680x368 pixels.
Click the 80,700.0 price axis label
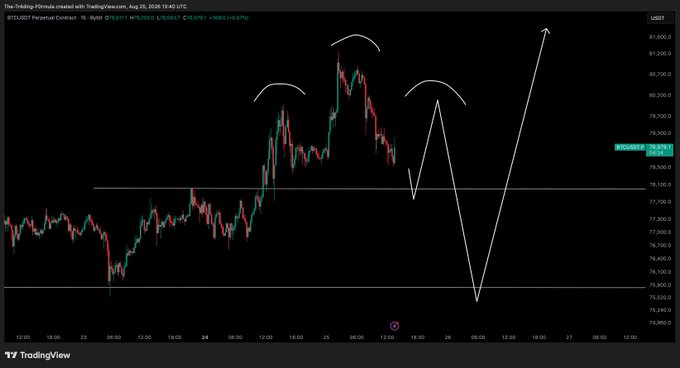click(x=660, y=74)
